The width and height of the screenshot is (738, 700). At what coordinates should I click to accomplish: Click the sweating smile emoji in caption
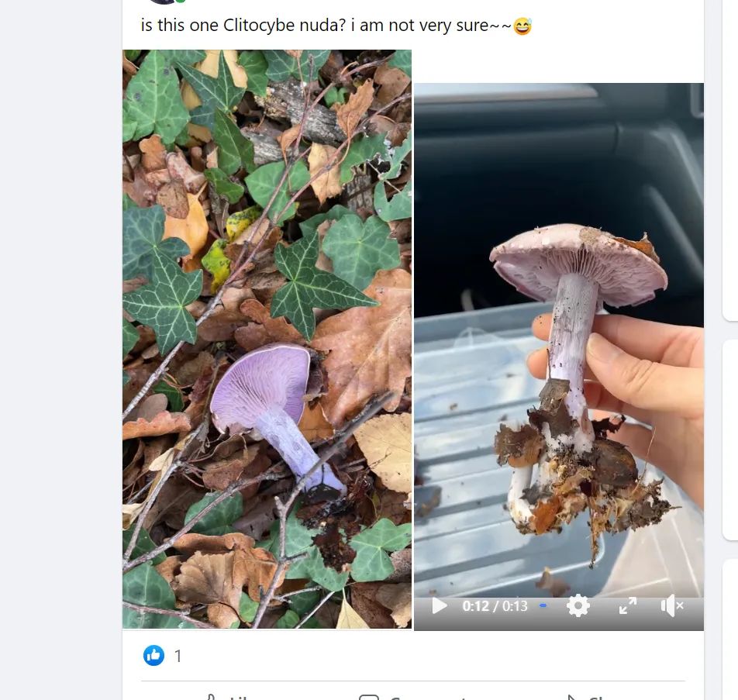click(x=523, y=26)
